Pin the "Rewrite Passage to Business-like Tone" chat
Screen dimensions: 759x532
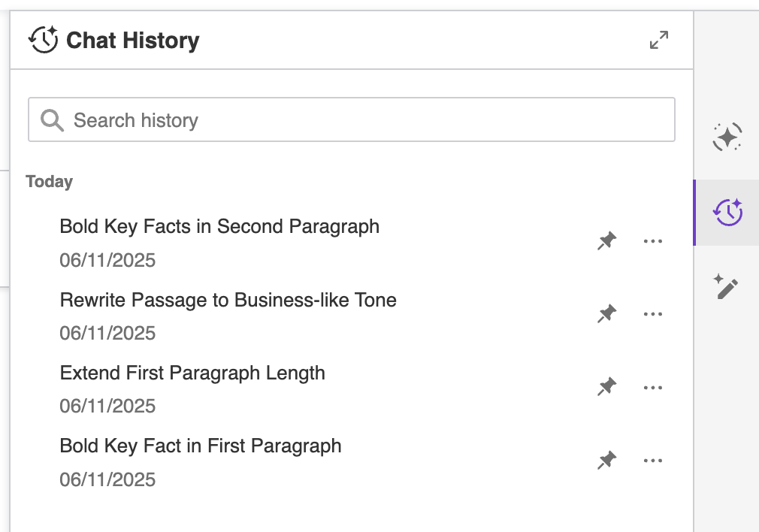click(606, 314)
